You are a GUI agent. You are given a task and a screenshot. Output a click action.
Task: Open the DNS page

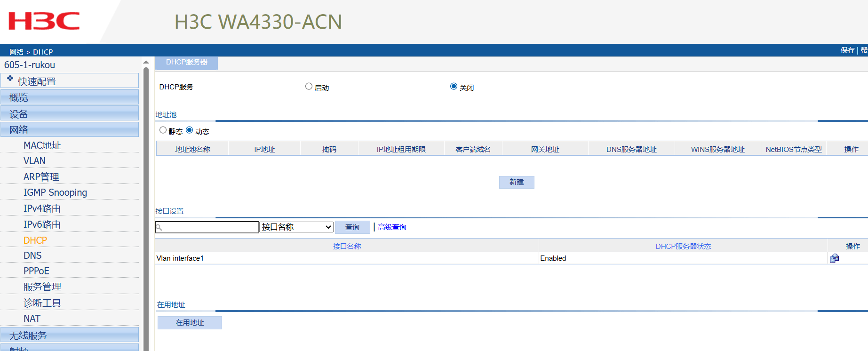click(x=32, y=255)
